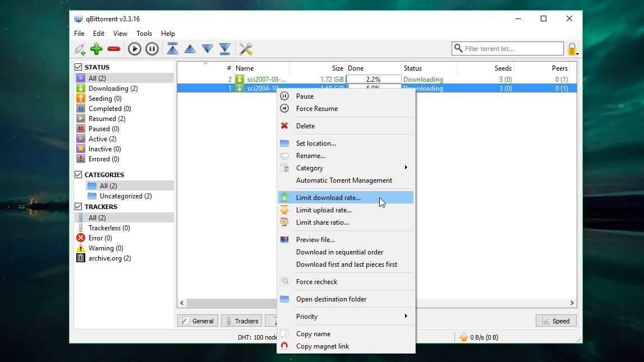The image size is (644, 362).
Task: Open Options via the wrench icon
Action: 245,49
